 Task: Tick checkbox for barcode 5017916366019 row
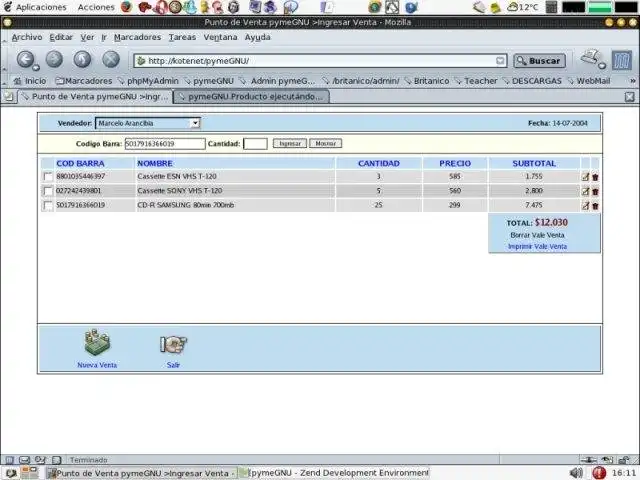[x=48, y=205]
